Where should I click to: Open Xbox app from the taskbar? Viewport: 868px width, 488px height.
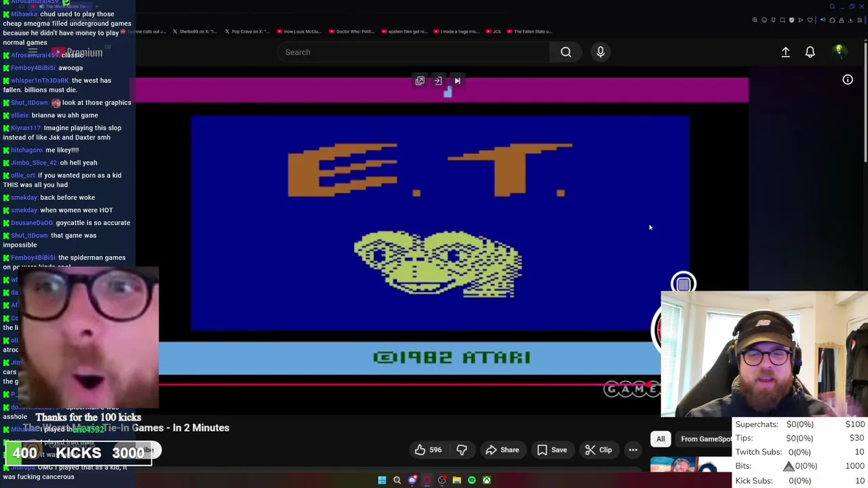point(486,481)
